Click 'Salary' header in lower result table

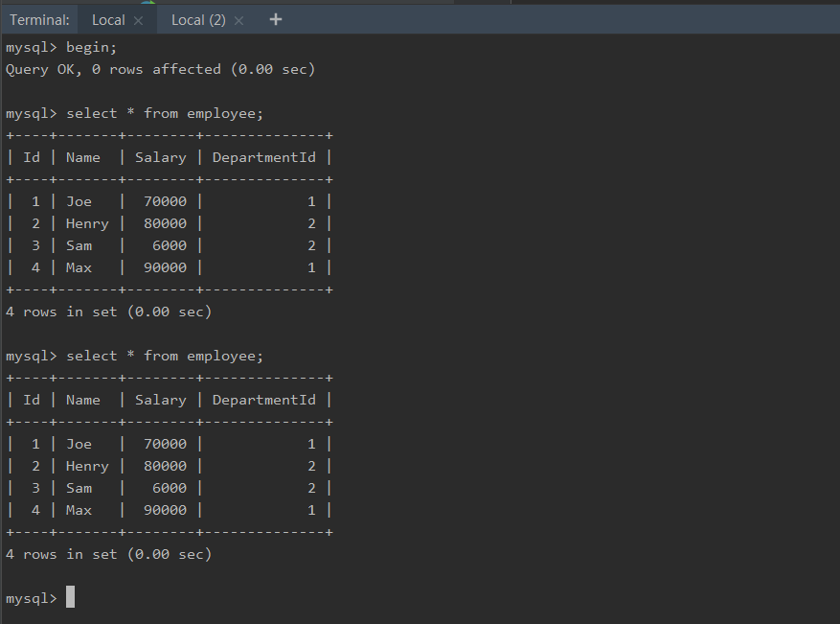click(x=161, y=400)
